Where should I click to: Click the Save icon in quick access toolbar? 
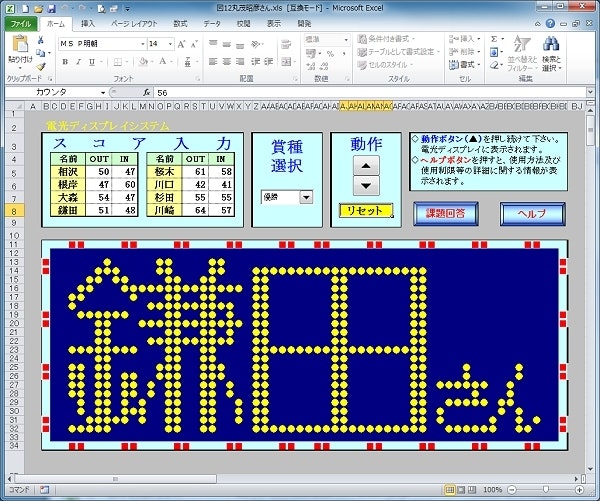[51, 8]
